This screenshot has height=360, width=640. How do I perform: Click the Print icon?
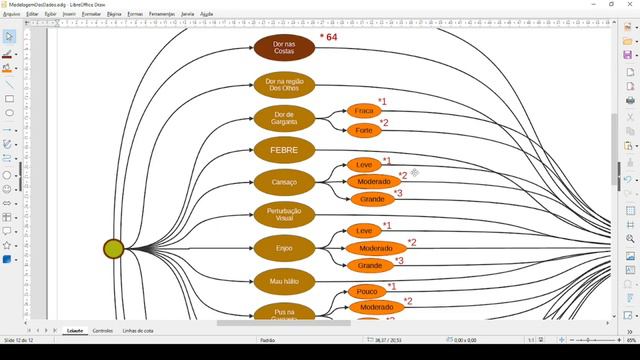tap(630, 100)
